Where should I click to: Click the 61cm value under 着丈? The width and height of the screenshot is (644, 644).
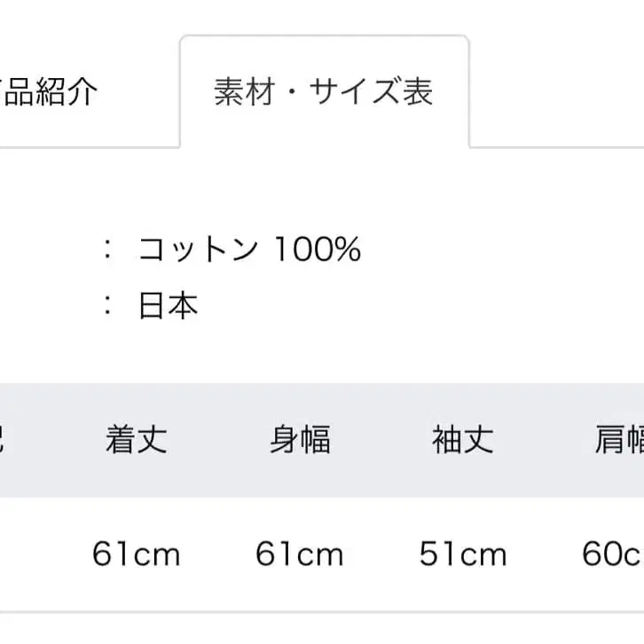point(137,555)
